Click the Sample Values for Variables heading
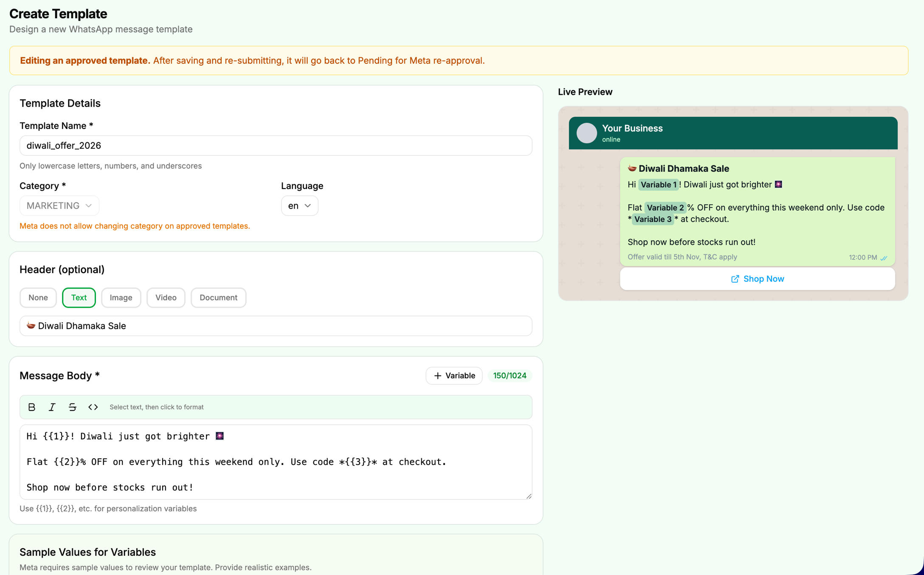 coord(87,552)
